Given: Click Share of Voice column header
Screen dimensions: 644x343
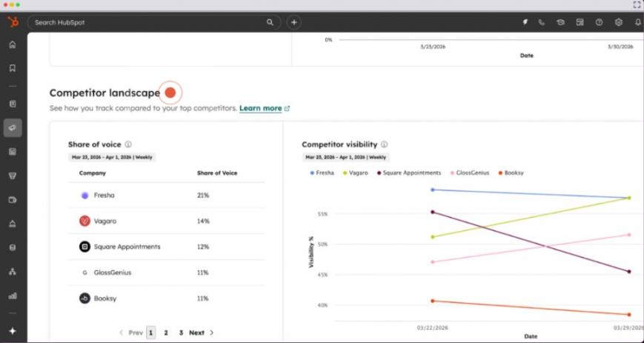Looking at the screenshot, I should point(217,173).
